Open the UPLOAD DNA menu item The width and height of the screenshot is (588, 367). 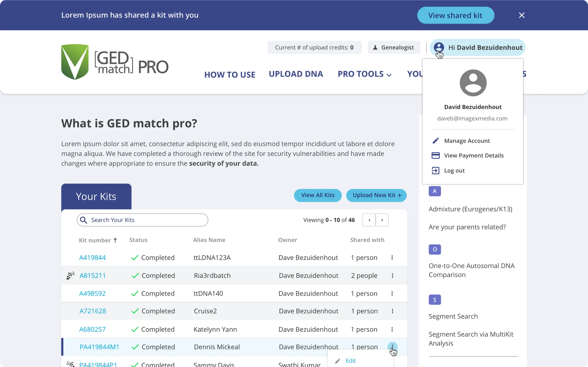pyautogui.click(x=296, y=74)
